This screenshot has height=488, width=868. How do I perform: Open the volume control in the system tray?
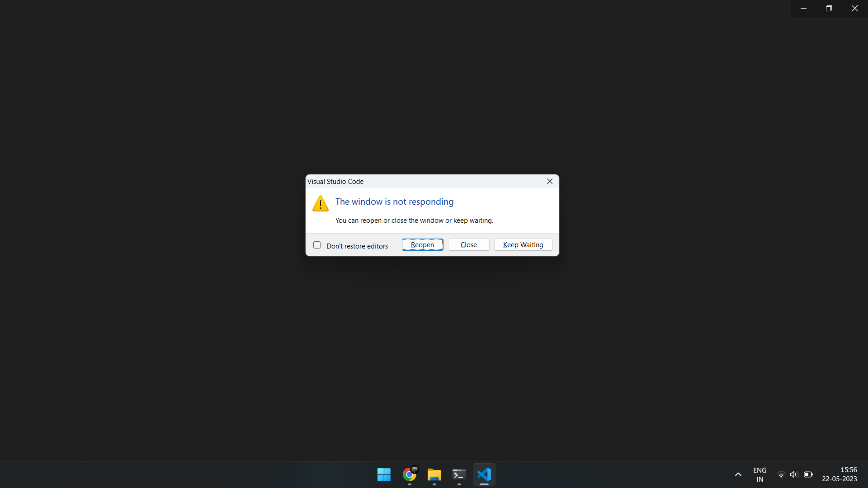coord(794,475)
